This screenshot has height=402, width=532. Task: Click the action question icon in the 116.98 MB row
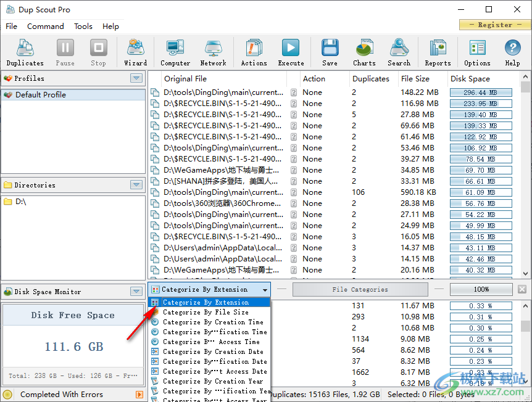(294, 104)
